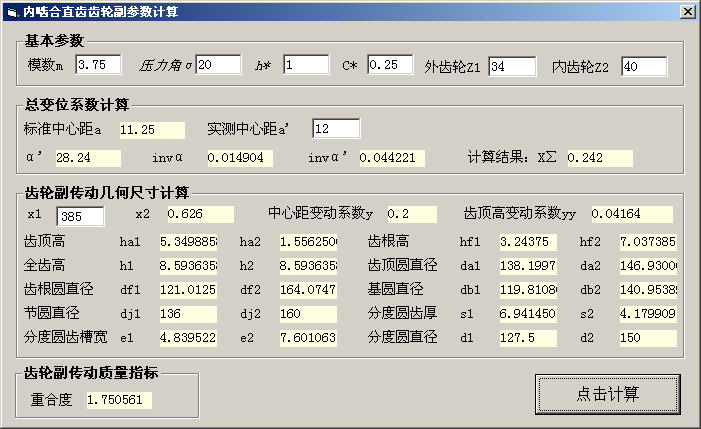Select the hf1 value 3.24375
The height and width of the screenshot is (429, 701).
click(x=528, y=242)
